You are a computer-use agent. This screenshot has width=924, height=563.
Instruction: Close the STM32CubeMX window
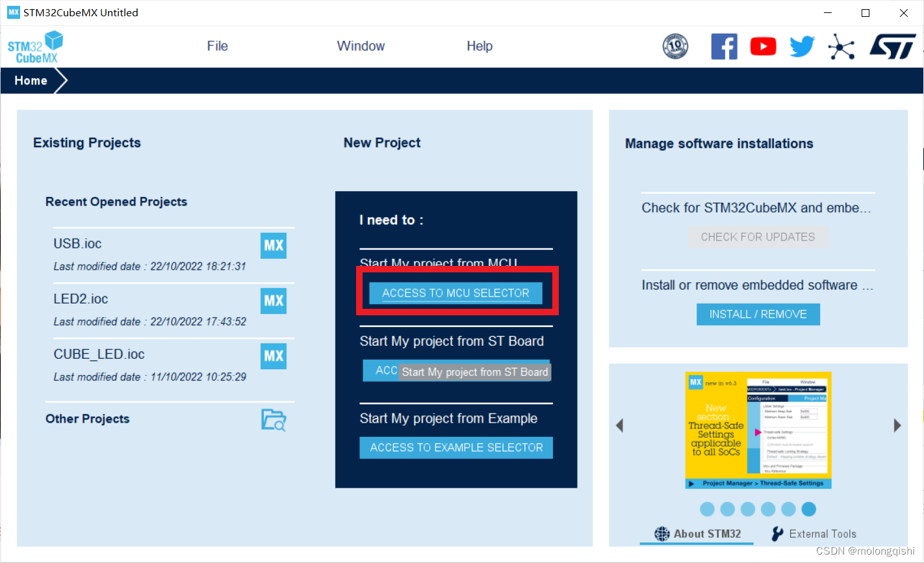click(x=904, y=13)
